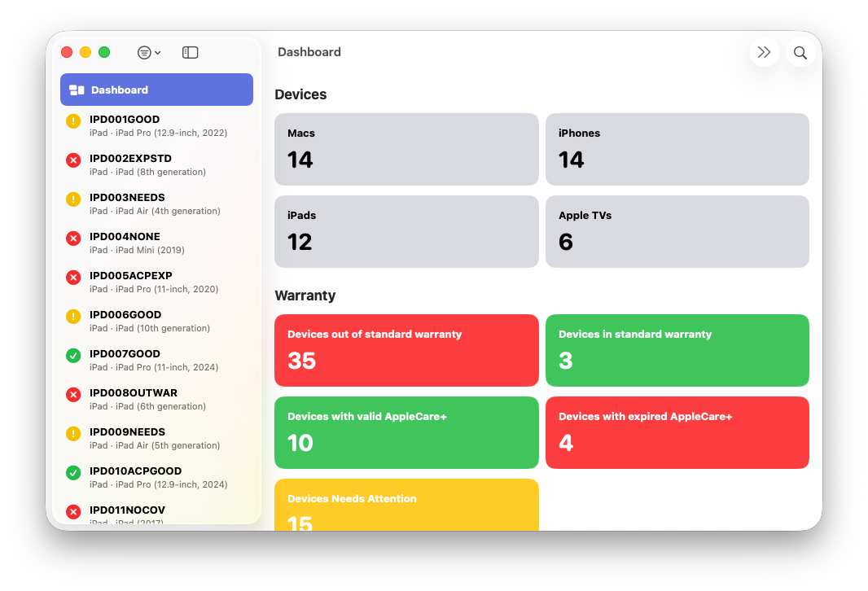The width and height of the screenshot is (868, 591).
Task: Click the green checkmark beside IPD010ACPGOOD
Action: (73, 472)
